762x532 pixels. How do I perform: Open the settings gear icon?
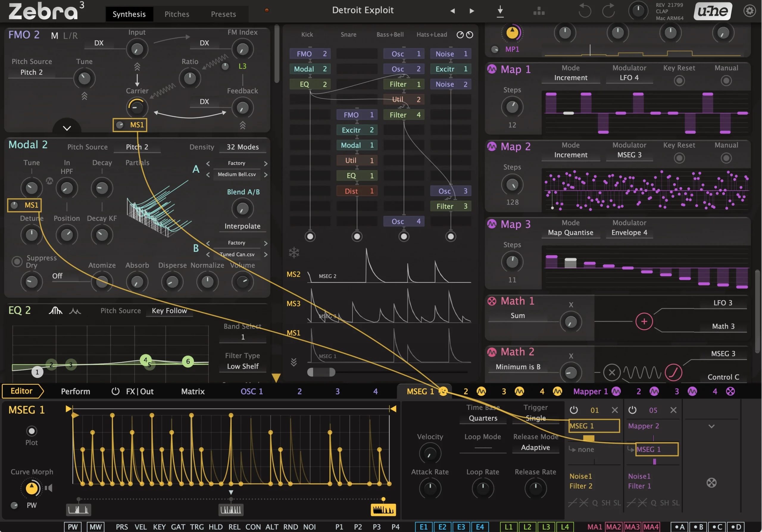pos(749,11)
